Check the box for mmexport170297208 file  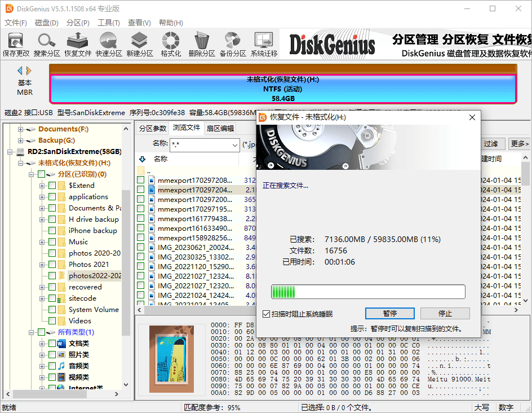[x=141, y=180]
